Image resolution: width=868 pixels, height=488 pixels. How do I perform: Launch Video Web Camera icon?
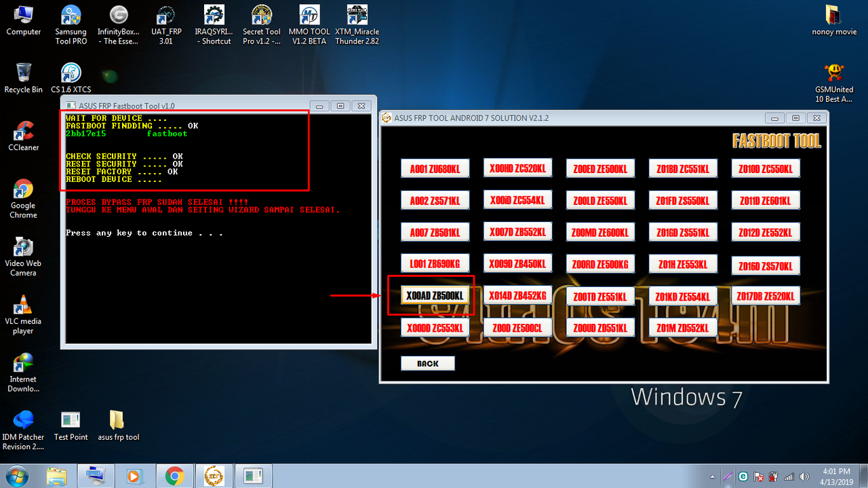pos(23,257)
